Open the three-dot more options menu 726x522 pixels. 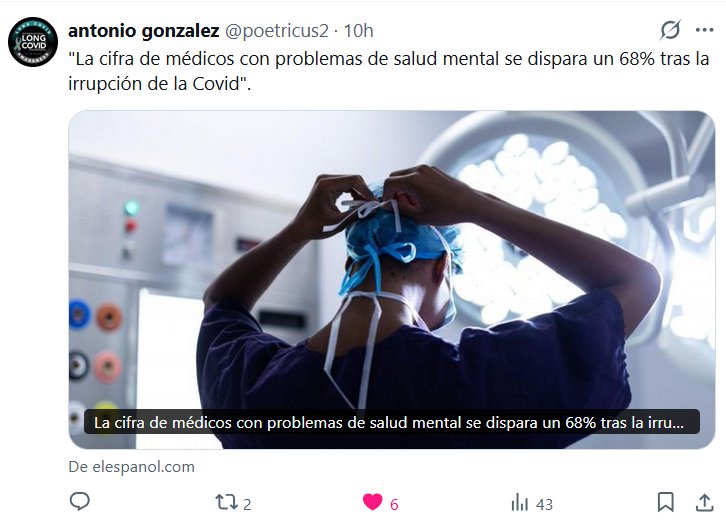coord(704,30)
